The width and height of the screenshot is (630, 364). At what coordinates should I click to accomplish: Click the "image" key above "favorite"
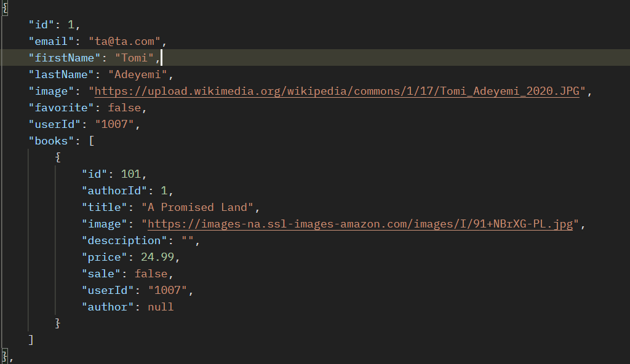click(51, 91)
